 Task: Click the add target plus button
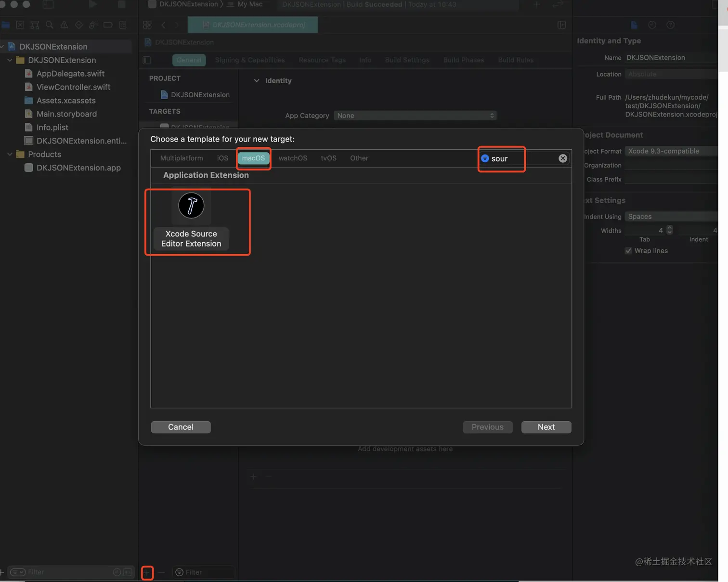tap(147, 572)
